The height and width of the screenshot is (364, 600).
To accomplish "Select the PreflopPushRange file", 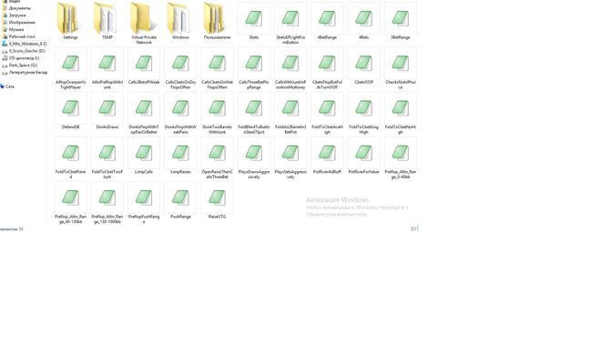I will coord(144,203).
